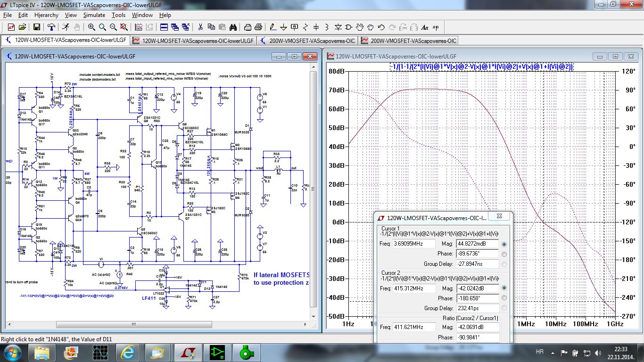Switch to 120W-LMOSFET schematic tab
644x362 pixels.
coord(65,41)
